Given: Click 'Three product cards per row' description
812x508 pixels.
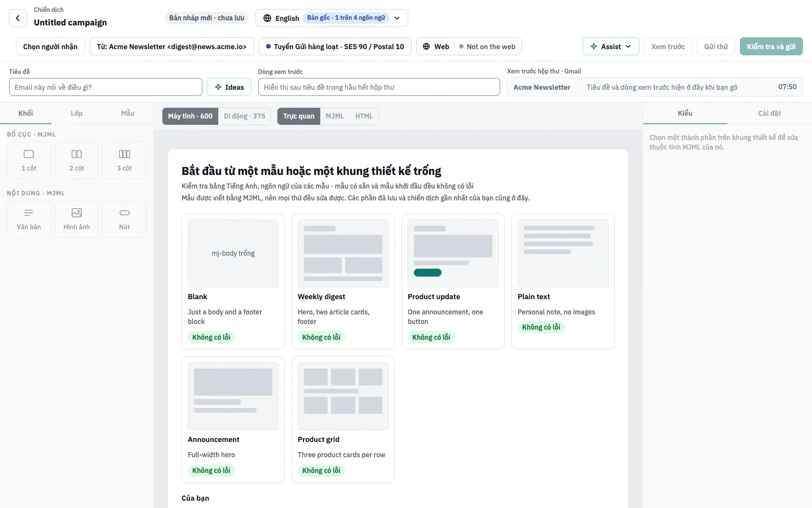Looking at the screenshot, I should coord(341,455).
